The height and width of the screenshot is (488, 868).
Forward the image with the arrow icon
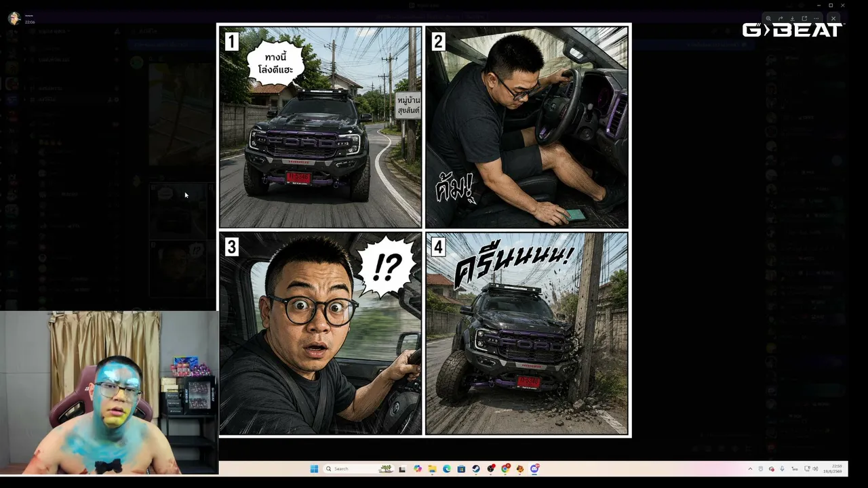click(x=781, y=19)
